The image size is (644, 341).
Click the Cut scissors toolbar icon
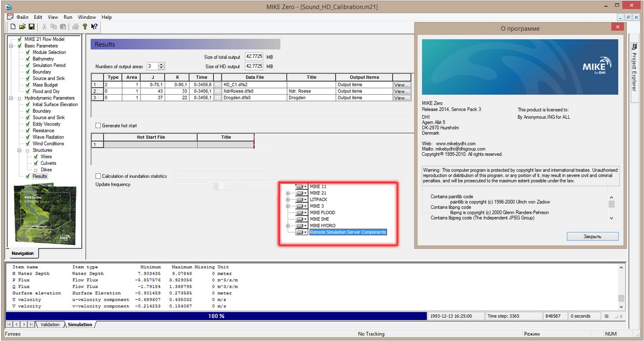44,27
